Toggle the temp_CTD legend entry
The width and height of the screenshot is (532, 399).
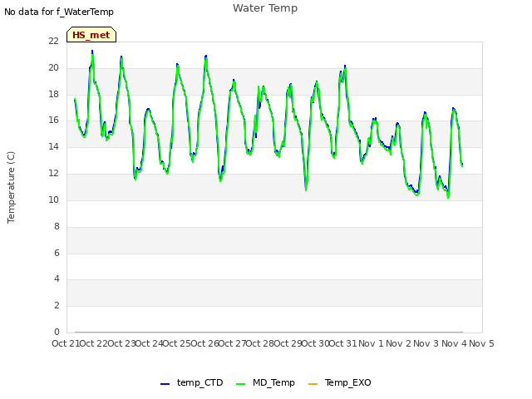click(192, 382)
